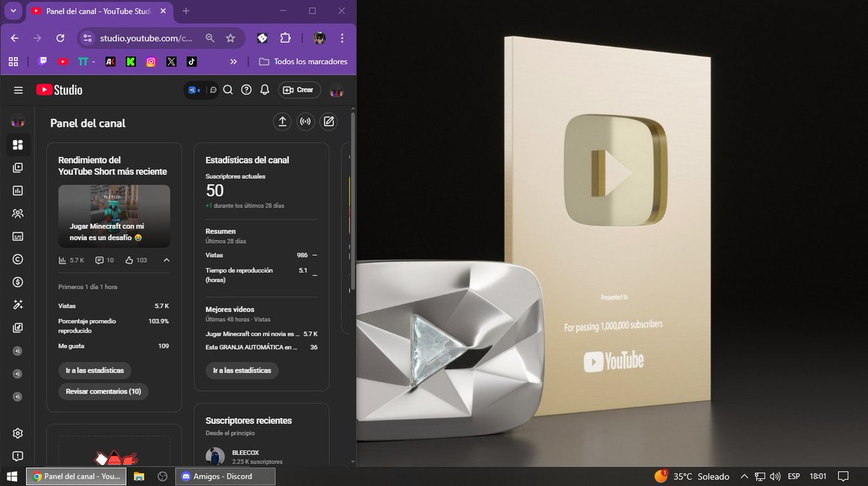Open the YouTube Studio logo
The height and width of the screenshot is (486, 868).
click(59, 90)
